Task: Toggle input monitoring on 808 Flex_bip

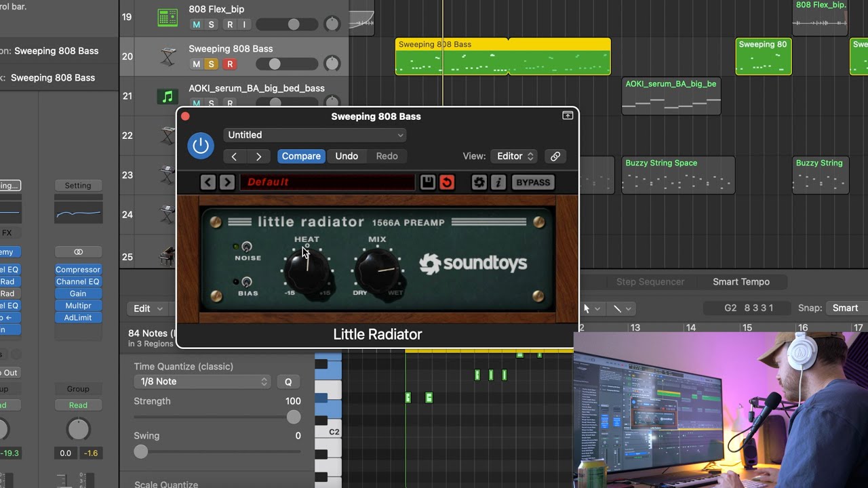Action: pos(244,24)
